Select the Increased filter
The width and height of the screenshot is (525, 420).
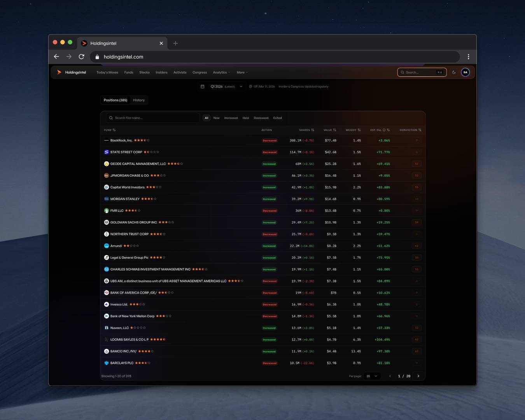click(x=231, y=118)
